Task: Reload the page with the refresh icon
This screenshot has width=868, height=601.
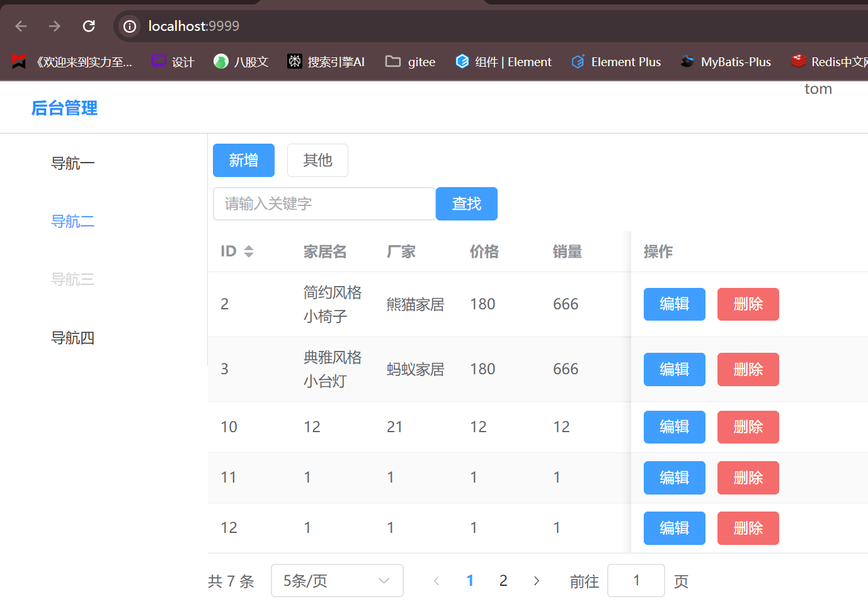Action: point(89,26)
